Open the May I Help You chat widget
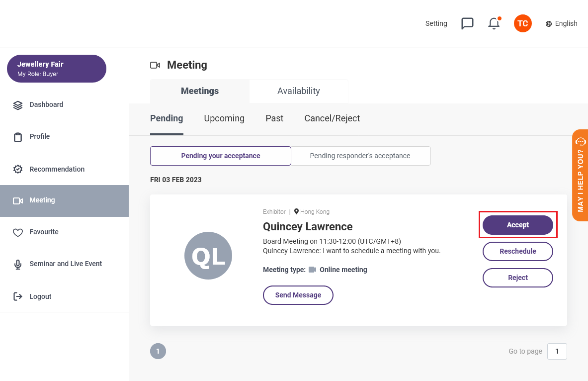 (580, 175)
